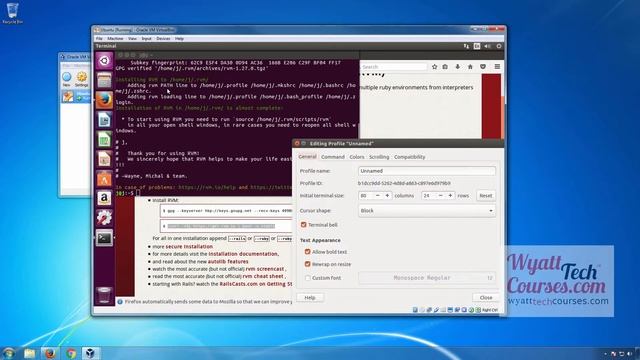Switch to the Compatibility tab
The image size is (640, 360).
(409, 157)
